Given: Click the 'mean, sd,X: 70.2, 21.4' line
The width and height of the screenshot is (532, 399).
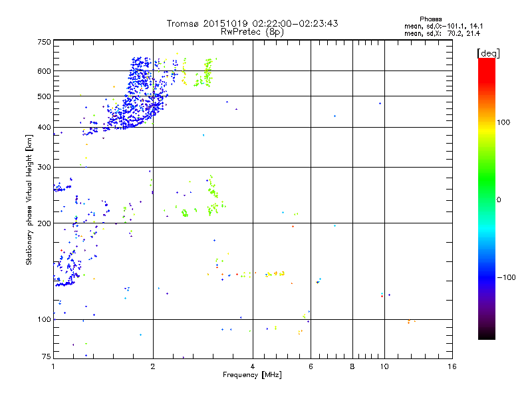Looking at the screenshot, I should [x=442, y=34].
